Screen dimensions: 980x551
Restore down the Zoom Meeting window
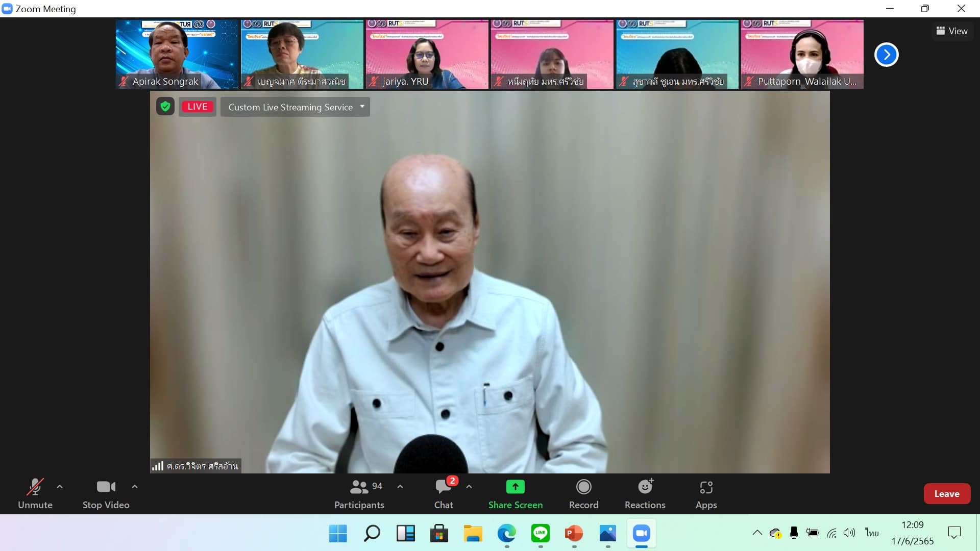click(925, 9)
